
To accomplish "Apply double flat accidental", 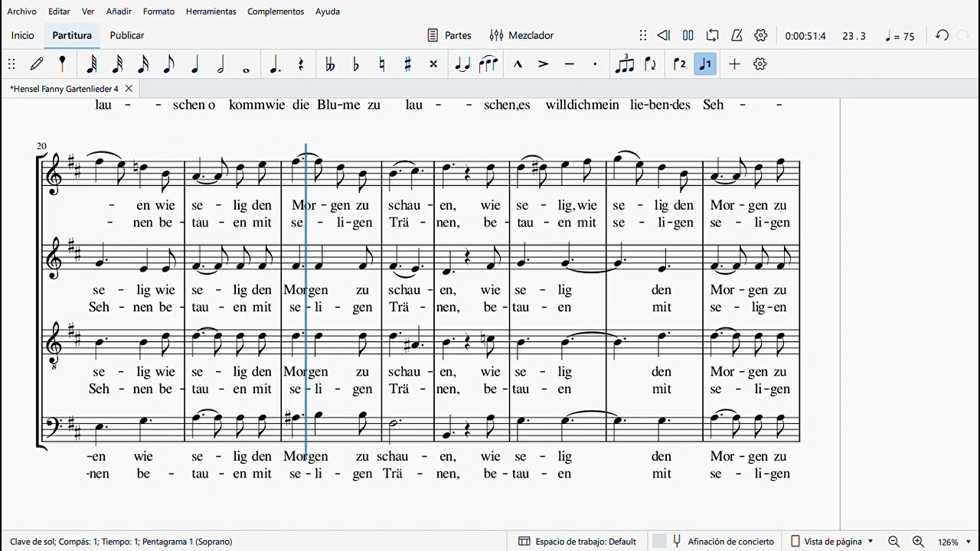I will [x=330, y=64].
